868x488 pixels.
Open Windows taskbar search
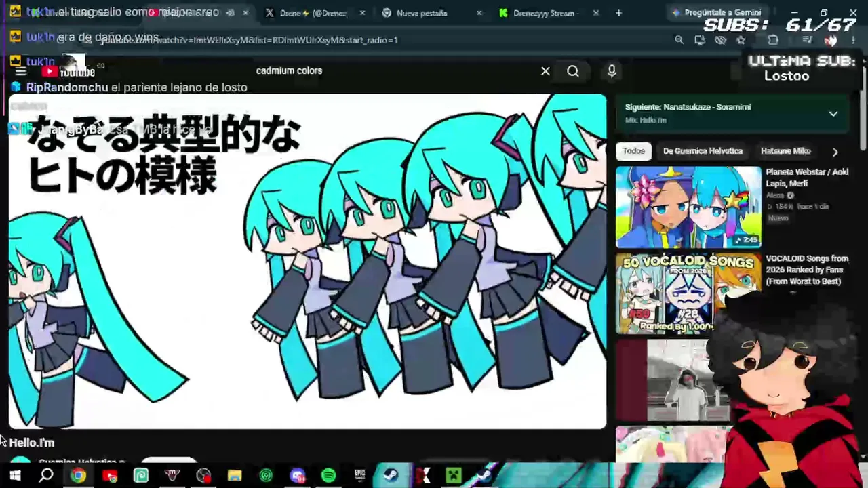pos(46,476)
